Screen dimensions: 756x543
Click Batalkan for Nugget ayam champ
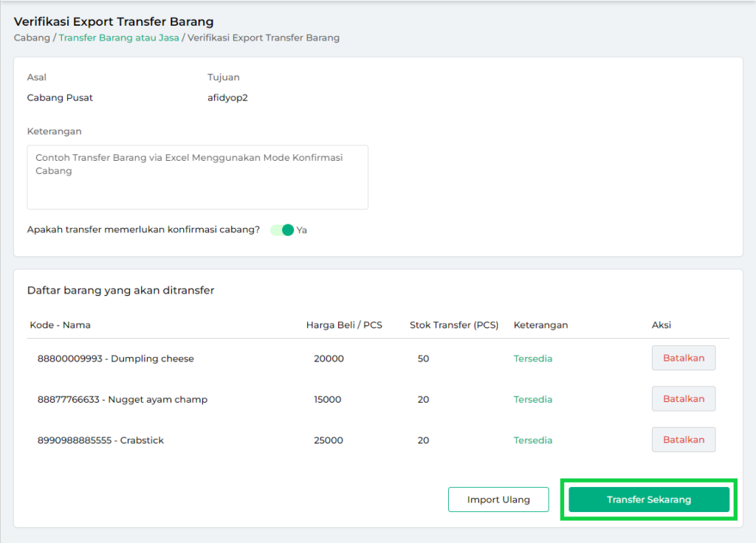(x=683, y=398)
